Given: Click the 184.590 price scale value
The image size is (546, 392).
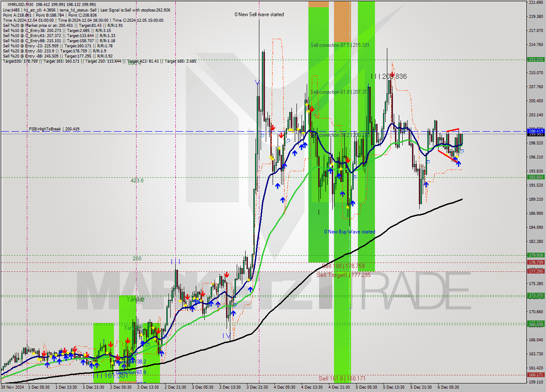Looking at the screenshot, I should tap(536, 228).
